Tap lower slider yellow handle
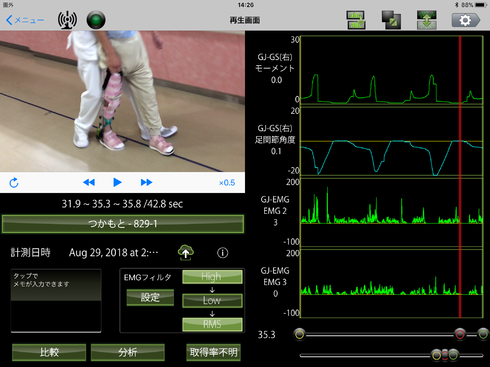 (437, 355)
